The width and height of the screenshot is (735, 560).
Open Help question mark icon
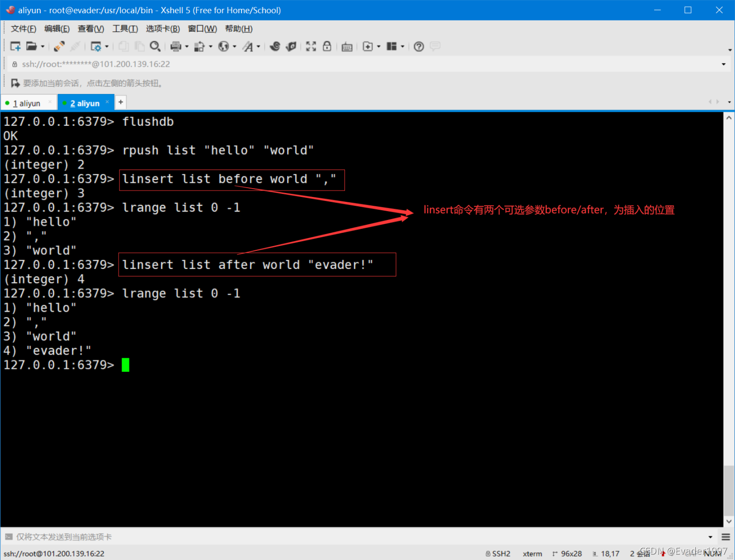[419, 47]
